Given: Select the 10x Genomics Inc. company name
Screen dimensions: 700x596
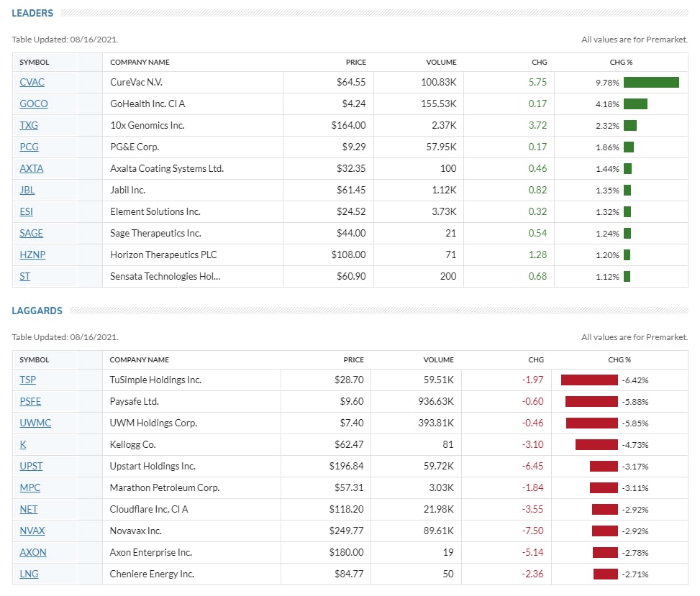Looking at the screenshot, I should 147,125.
